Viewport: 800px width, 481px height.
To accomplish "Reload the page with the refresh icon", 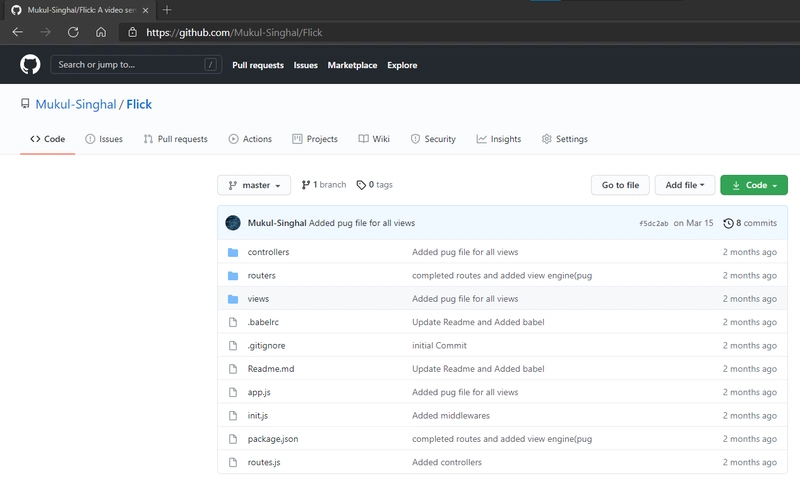I will tap(73, 32).
